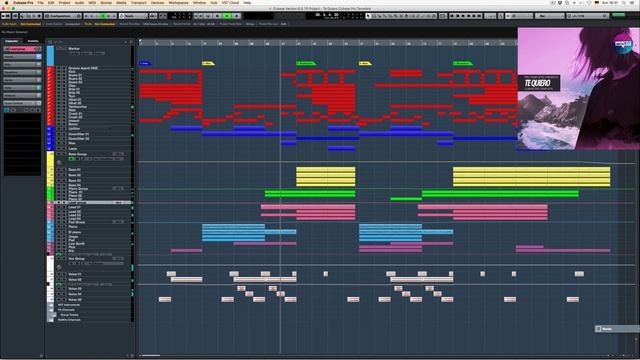Solo the Bass 02 track
Image resolution: width=640 pixels, height=360 pixels.
[64, 175]
